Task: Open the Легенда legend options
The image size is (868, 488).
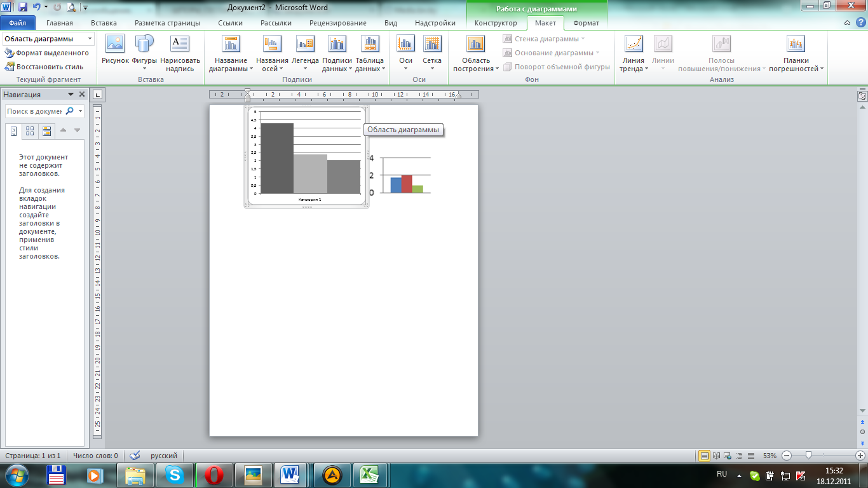Action: (305, 53)
